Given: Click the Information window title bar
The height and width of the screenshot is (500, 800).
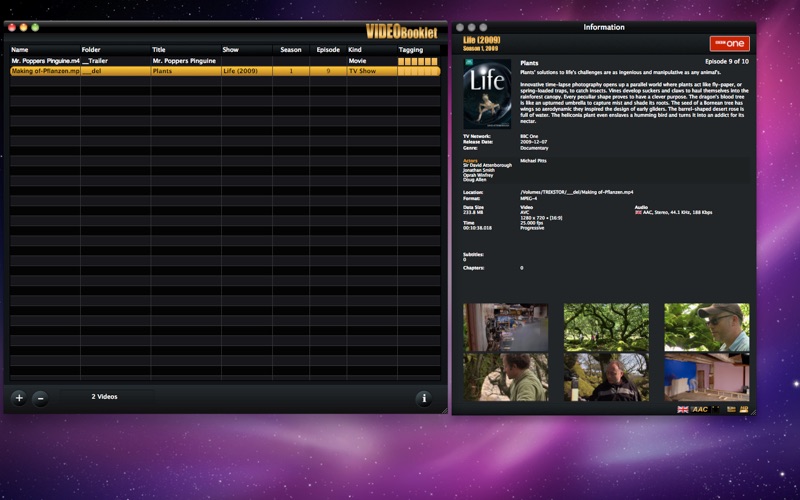Looking at the screenshot, I should (x=604, y=27).
